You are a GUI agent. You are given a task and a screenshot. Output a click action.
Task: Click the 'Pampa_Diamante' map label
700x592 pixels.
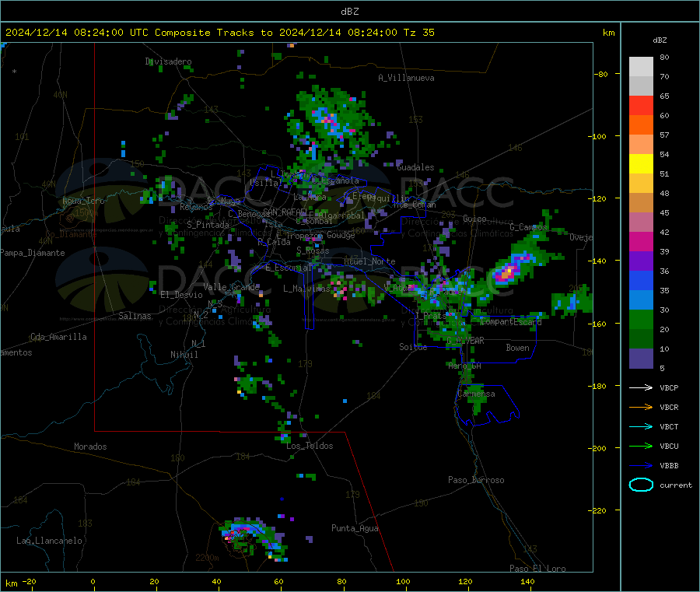(x=32, y=253)
